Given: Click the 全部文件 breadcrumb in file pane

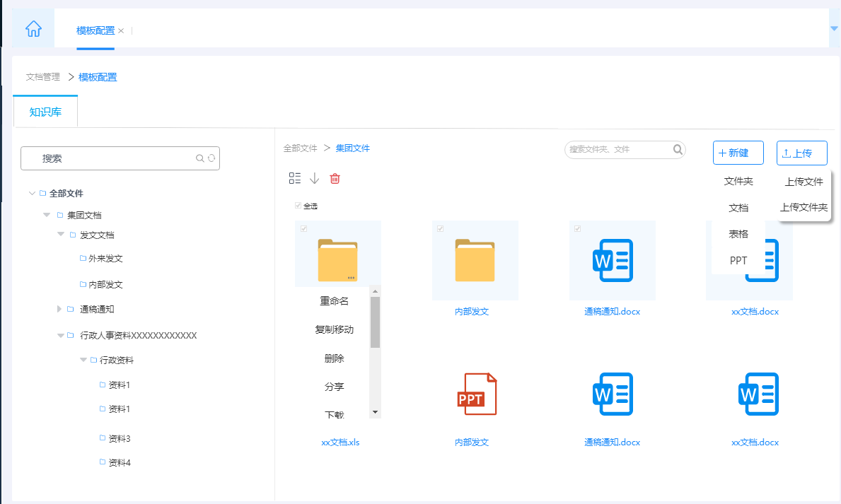Looking at the screenshot, I should click(x=301, y=148).
